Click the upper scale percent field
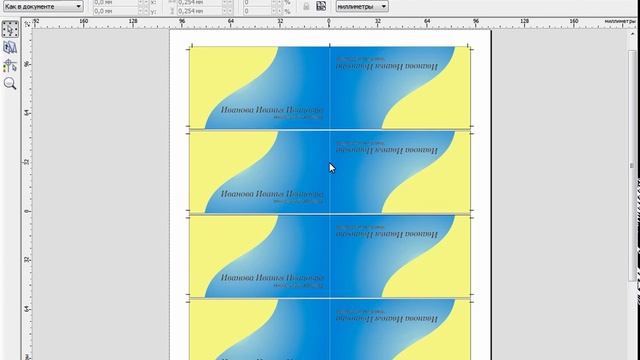The width and height of the screenshot is (640, 360). [257, 2]
